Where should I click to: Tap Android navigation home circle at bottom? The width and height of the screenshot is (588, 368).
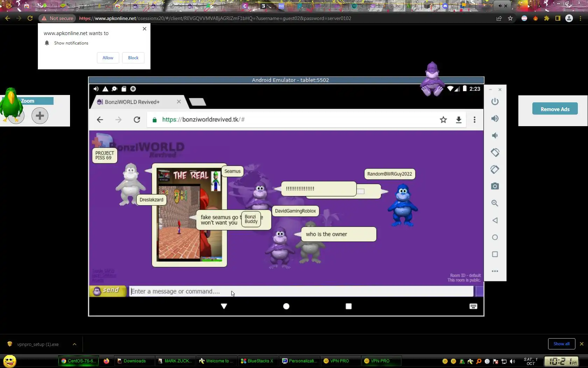pyautogui.click(x=286, y=306)
